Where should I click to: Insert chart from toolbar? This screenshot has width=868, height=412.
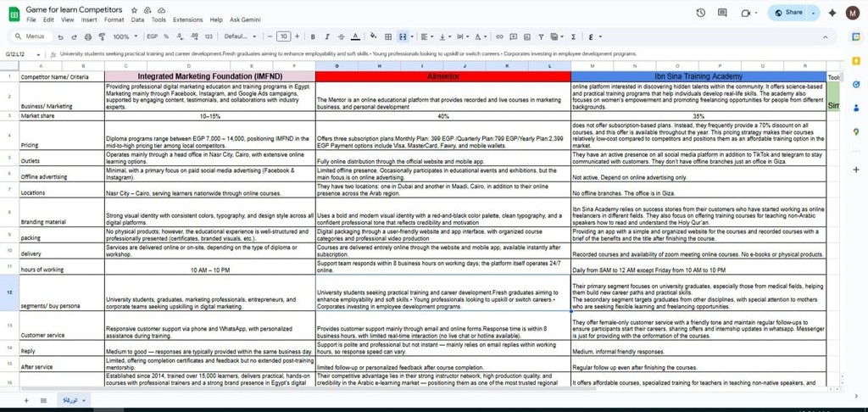526,36
